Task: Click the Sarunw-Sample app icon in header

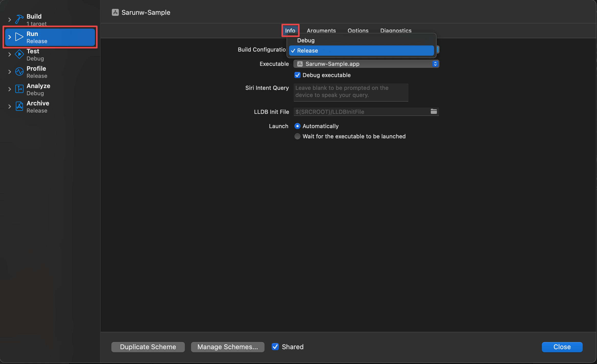Action: 115,12
